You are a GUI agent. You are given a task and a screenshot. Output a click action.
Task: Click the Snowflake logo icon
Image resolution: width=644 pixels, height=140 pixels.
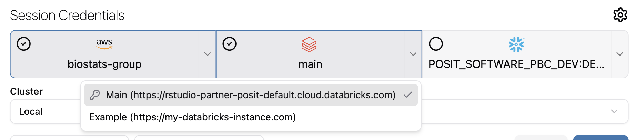(516, 44)
